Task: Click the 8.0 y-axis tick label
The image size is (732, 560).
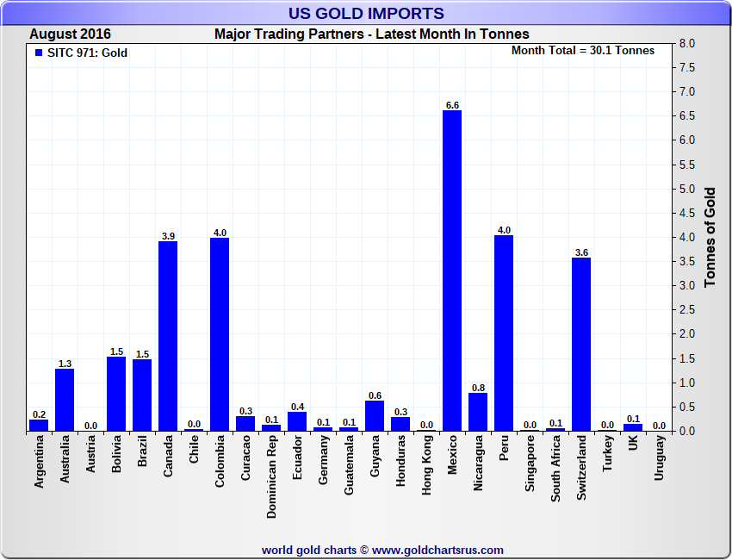Action: 686,43
